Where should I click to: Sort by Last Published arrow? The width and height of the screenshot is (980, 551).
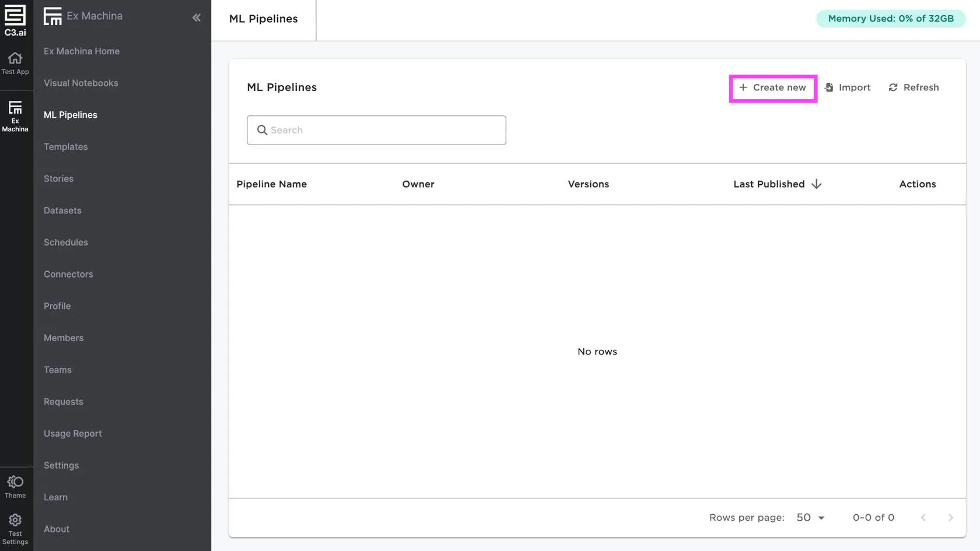pyautogui.click(x=817, y=184)
